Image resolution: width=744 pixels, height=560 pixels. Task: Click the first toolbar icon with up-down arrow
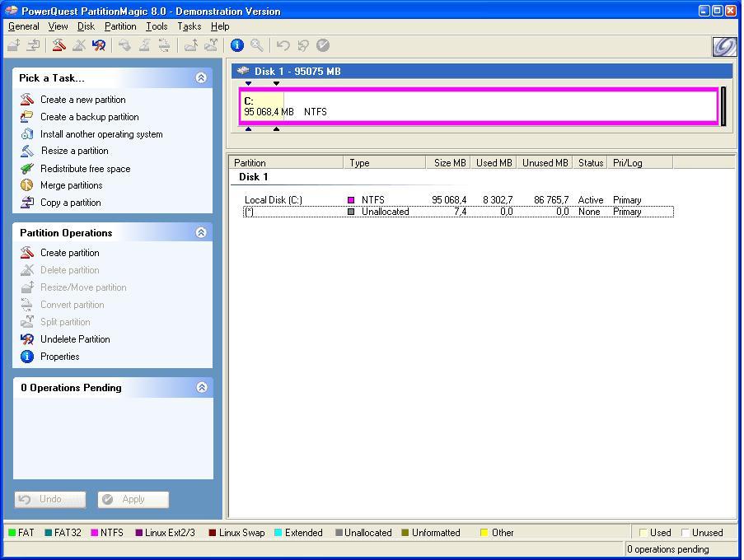point(13,45)
